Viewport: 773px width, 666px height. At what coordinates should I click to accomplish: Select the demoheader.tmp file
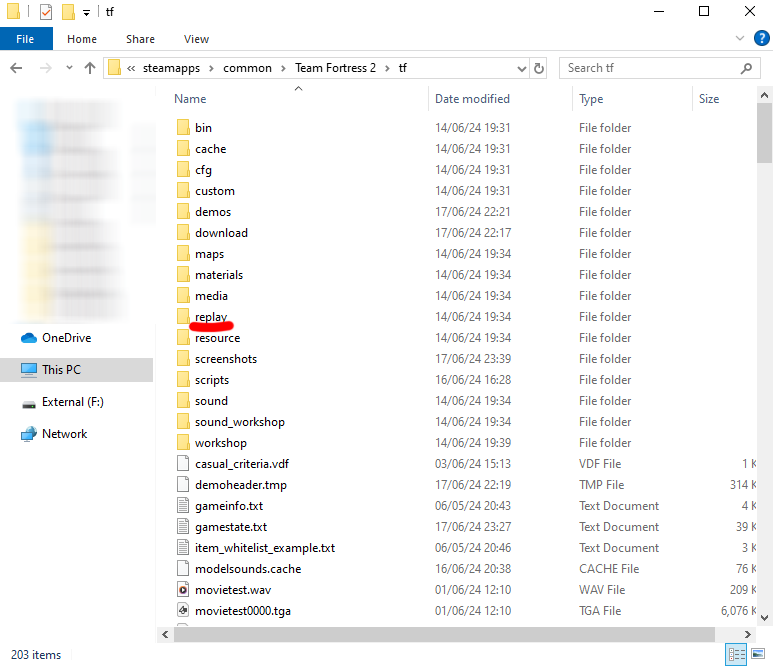point(240,485)
